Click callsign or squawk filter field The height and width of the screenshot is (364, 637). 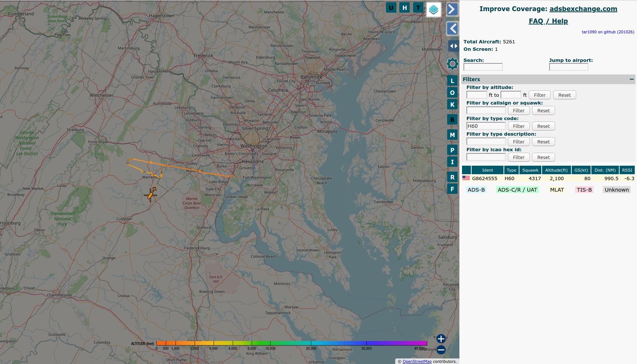486,110
